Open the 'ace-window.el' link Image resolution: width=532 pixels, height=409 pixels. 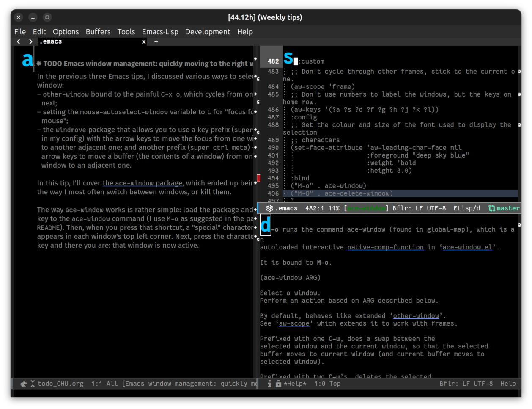click(x=467, y=247)
